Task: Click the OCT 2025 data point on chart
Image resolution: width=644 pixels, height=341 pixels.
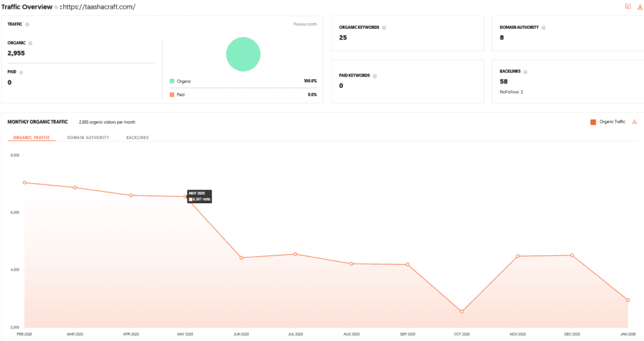Action: click(x=462, y=311)
